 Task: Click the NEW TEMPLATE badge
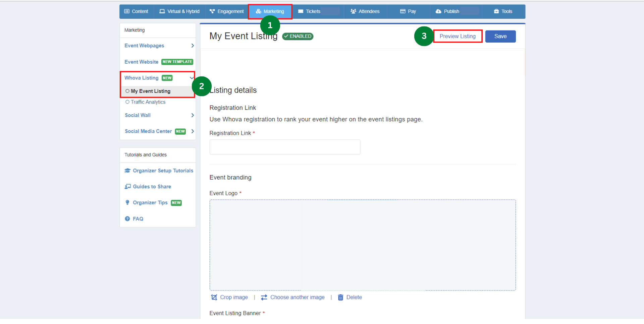click(177, 62)
